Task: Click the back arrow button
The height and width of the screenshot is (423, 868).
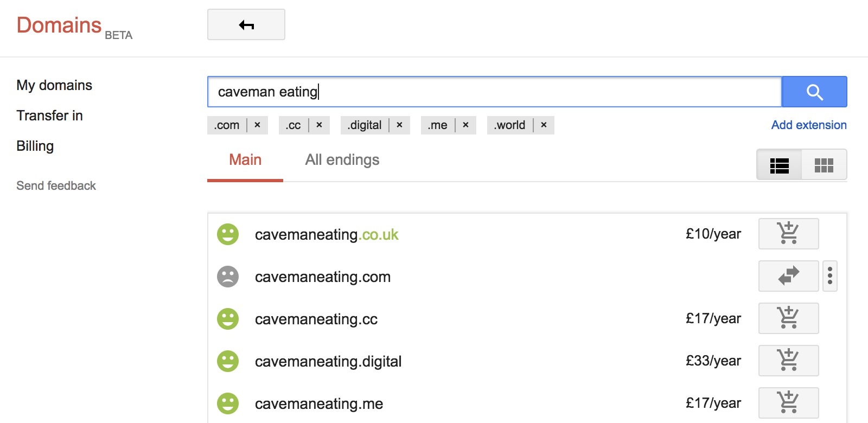Action: [246, 24]
